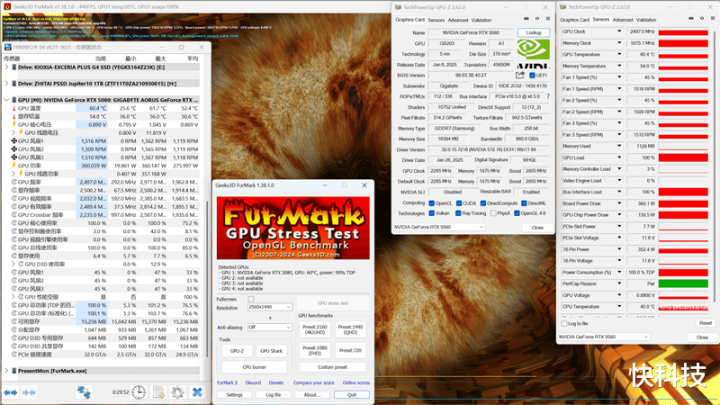Click FurMark Preset:2160 (4K/UHD) benchmark button
Image resolution: width=720 pixels, height=405 pixels.
(315, 329)
